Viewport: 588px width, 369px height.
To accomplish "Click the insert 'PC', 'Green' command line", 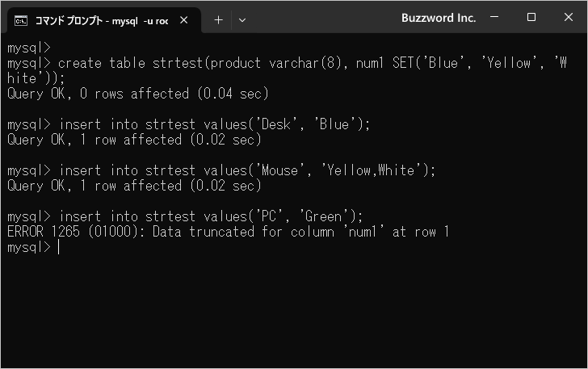I will (x=185, y=216).
